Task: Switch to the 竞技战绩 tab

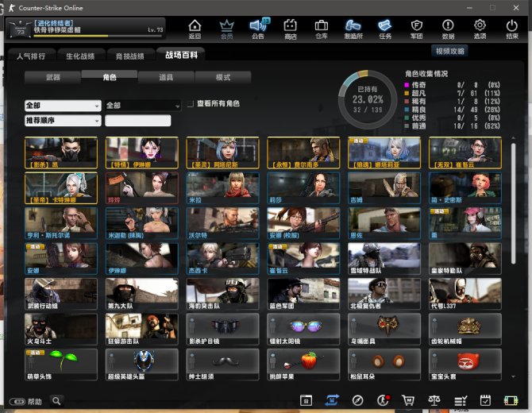Action: [x=130, y=56]
